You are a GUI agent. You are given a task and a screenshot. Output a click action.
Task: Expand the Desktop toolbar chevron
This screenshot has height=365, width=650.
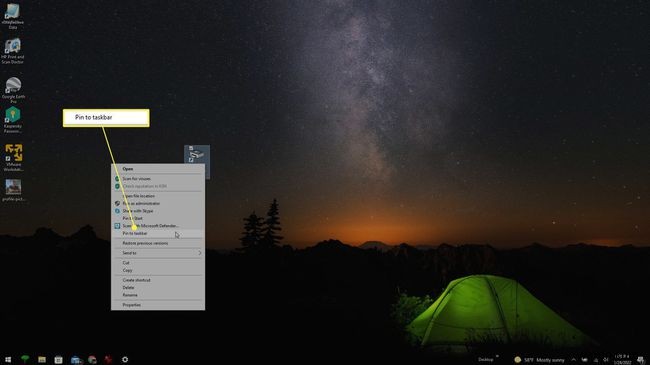pyautogui.click(x=497, y=356)
